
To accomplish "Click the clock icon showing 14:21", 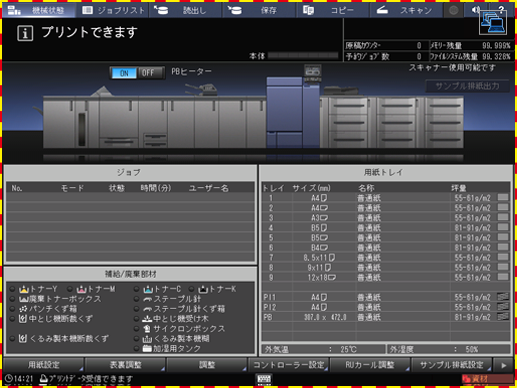I will point(9,379).
